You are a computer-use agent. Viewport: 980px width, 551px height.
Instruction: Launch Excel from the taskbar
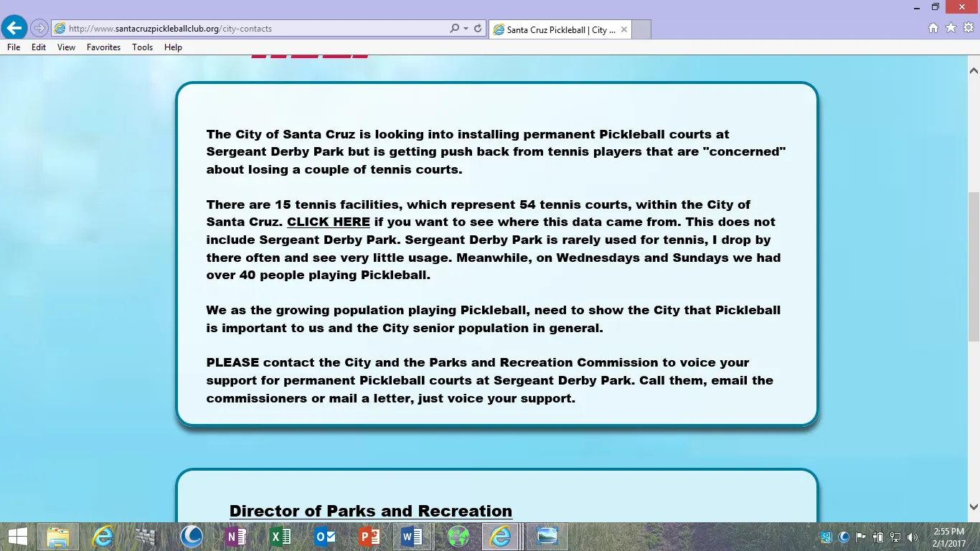[x=280, y=537]
